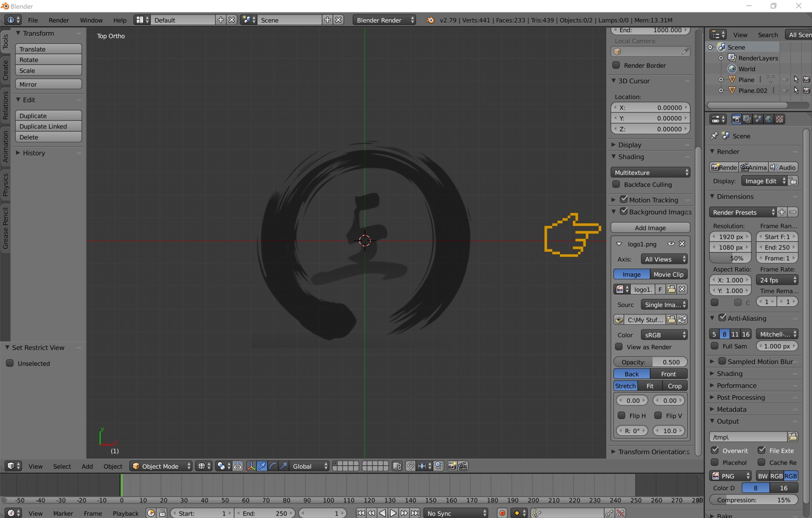Screen dimensions: 812x518
Task: Disable the Motion Tracking checkbox
Action: point(624,199)
